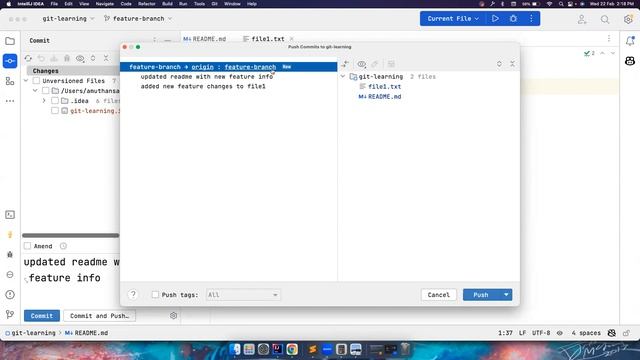Viewport: 640px width, 360px height.
Task: Click the commit message history clock icon
Action: tap(63, 246)
